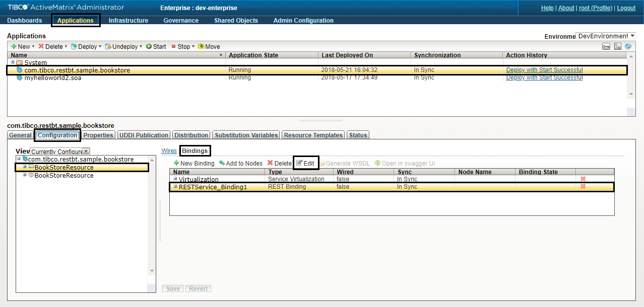Switch to the Properties tab
644x307 pixels.
pos(98,135)
